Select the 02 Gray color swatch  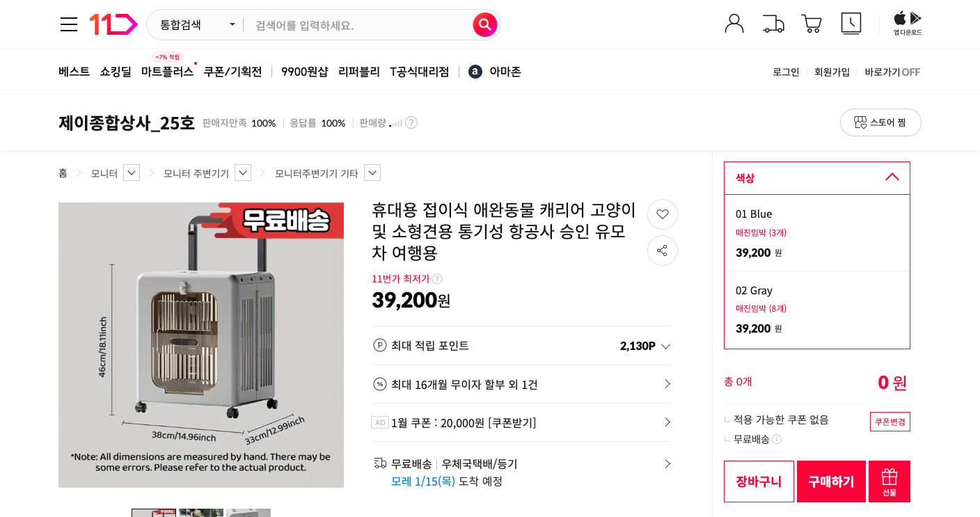pos(816,309)
